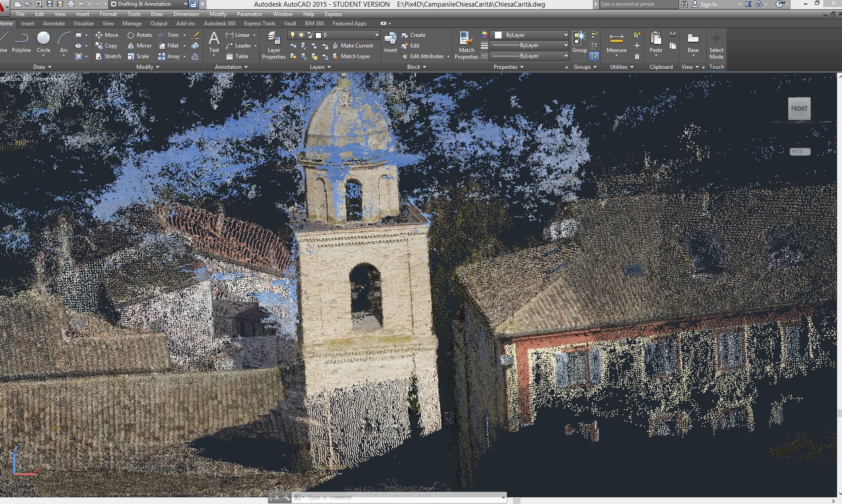Toggle layer on/off lightbulb in layer box

[x=293, y=35]
